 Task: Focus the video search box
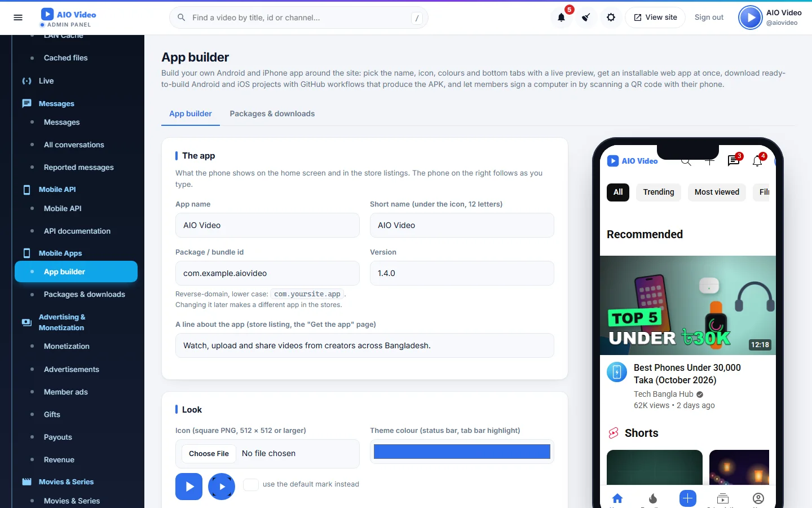click(x=299, y=17)
